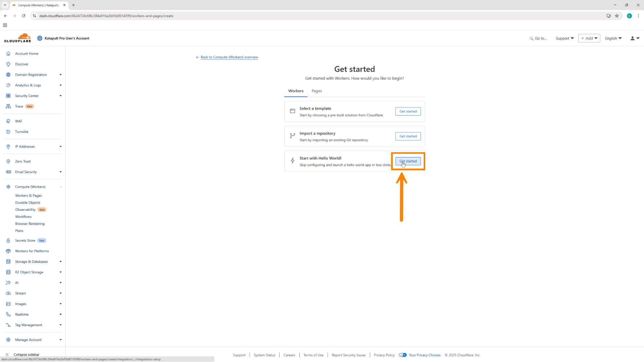Collapse the Compute (Workers) section
Screen dimensions: 644x362
pyautogui.click(x=60, y=187)
